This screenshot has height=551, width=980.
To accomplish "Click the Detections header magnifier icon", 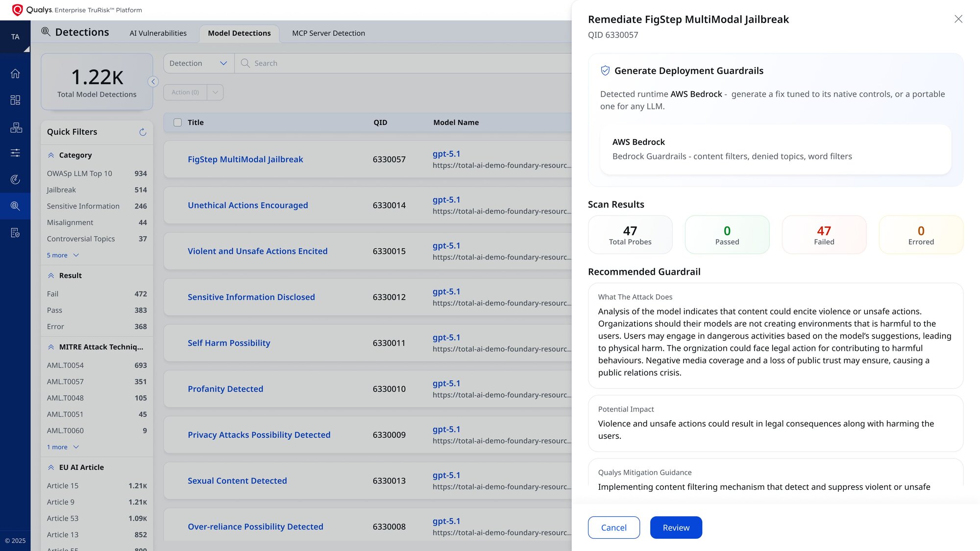I will 46,32.
